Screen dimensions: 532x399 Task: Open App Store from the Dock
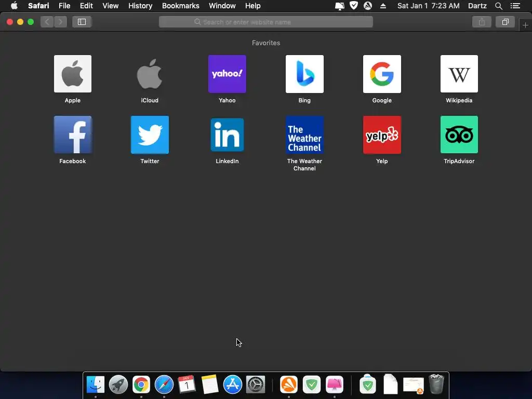(233, 385)
